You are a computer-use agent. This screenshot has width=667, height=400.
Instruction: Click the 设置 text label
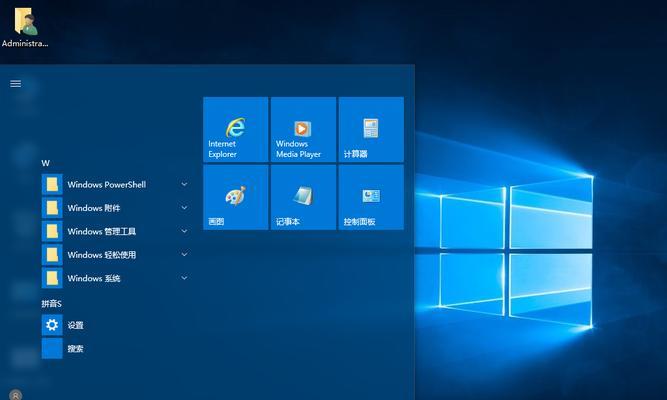click(x=75, y=325)
